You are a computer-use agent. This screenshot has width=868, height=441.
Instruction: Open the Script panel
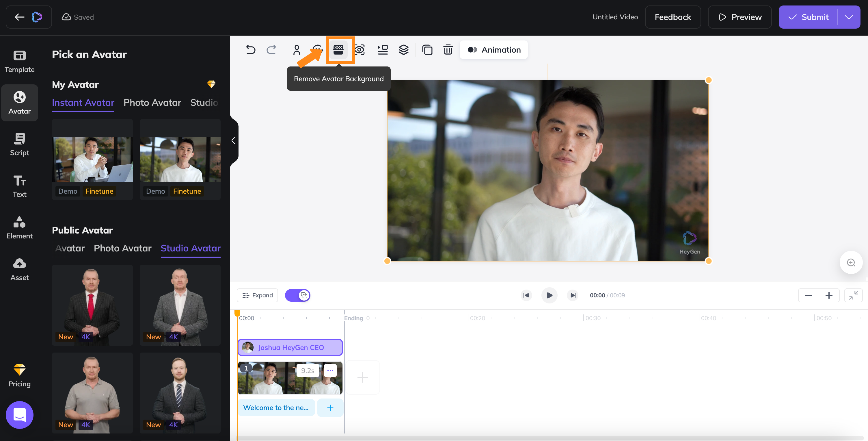19,144
